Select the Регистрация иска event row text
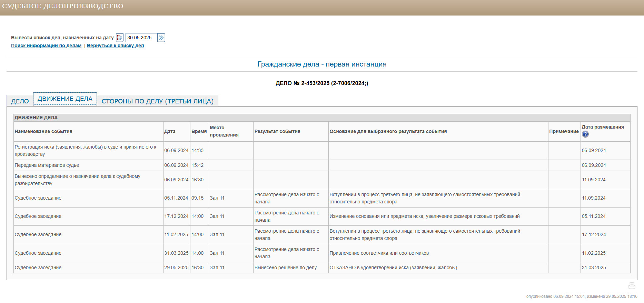 86,151
